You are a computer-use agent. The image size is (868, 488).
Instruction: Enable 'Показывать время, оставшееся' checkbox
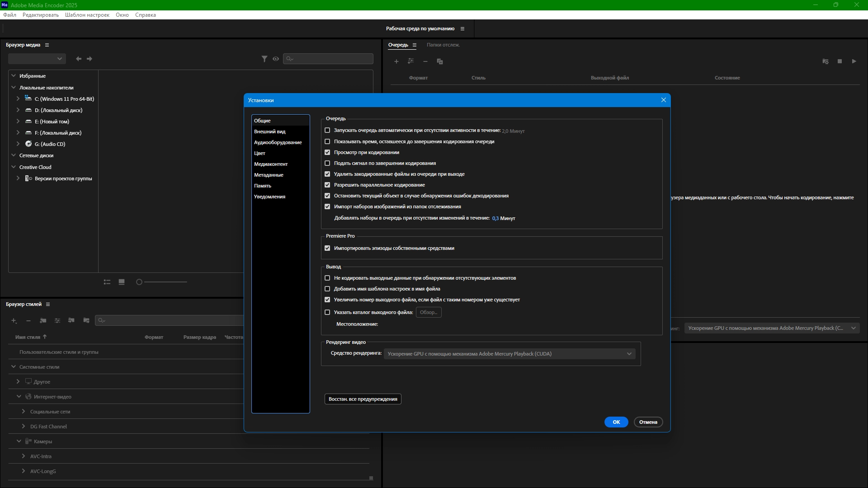pos(327,141)
